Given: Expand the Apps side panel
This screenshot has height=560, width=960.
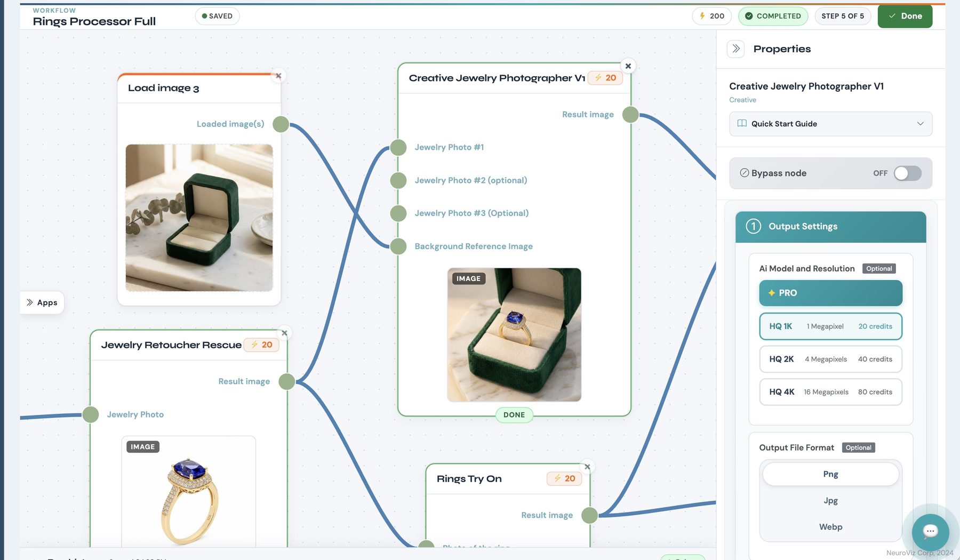Looking at the screenshot, I should click(x=42, y=302).
